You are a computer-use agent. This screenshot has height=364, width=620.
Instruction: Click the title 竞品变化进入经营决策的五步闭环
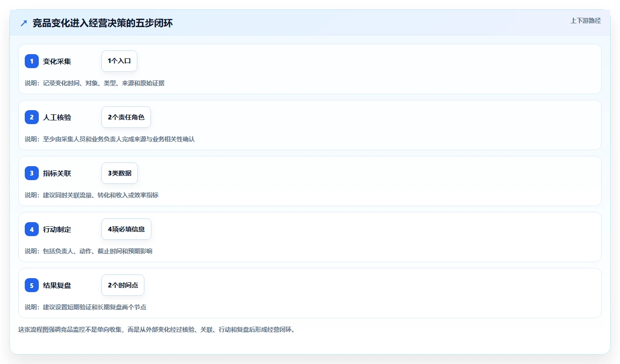point(103,23)
